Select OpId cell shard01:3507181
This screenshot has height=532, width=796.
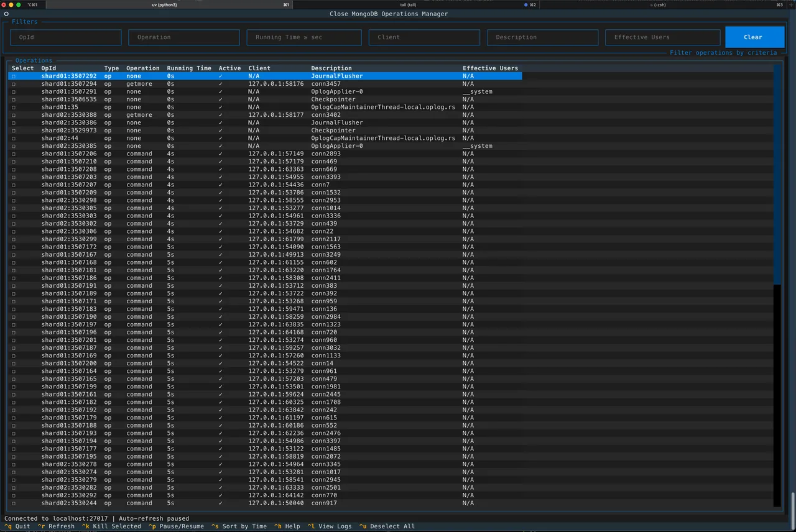coord(69,270)
